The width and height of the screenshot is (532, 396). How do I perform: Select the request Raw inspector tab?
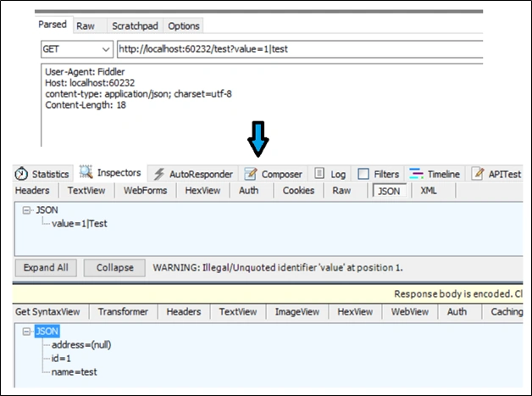pos(341,191)
